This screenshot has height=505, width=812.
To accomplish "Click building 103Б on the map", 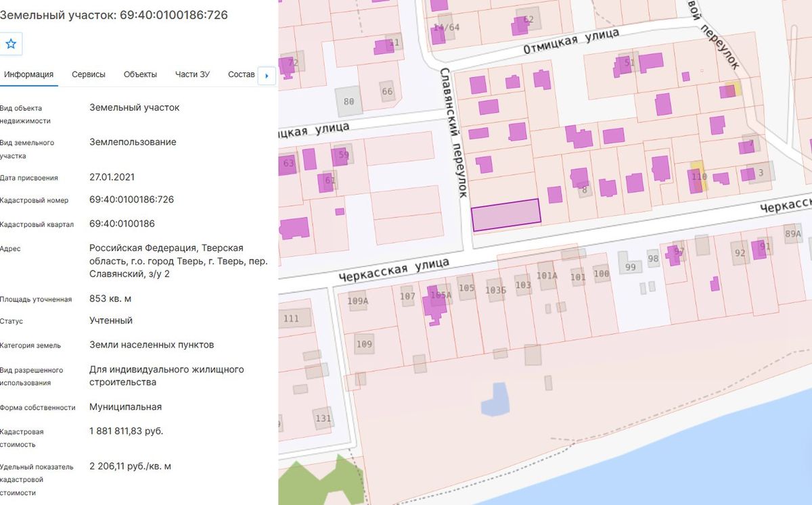I will 496,289.
